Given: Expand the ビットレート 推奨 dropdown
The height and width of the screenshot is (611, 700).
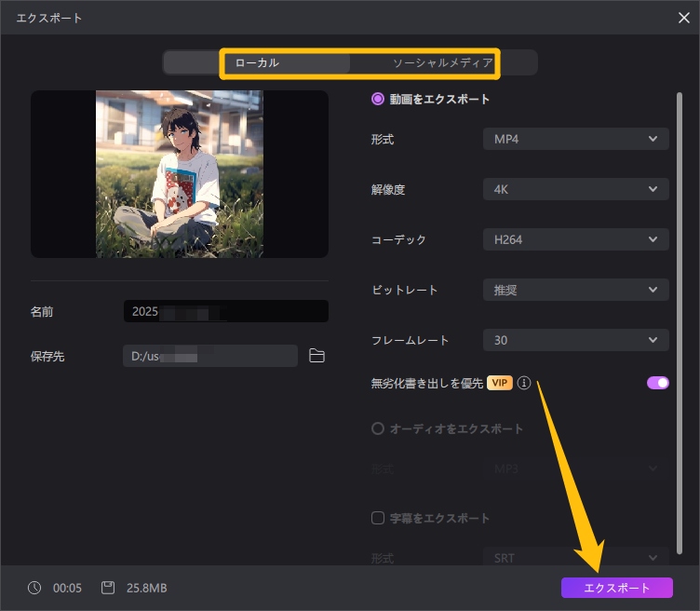Looking at the screenshot, I should tap(575, 290).
